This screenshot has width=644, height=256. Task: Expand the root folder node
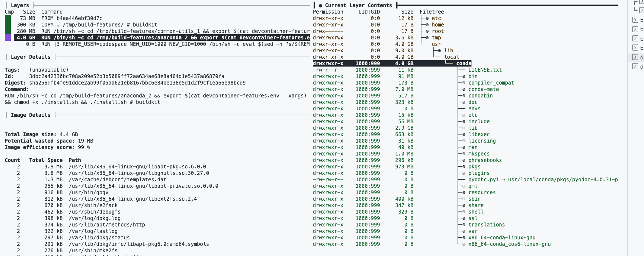[x=427, y=31]
